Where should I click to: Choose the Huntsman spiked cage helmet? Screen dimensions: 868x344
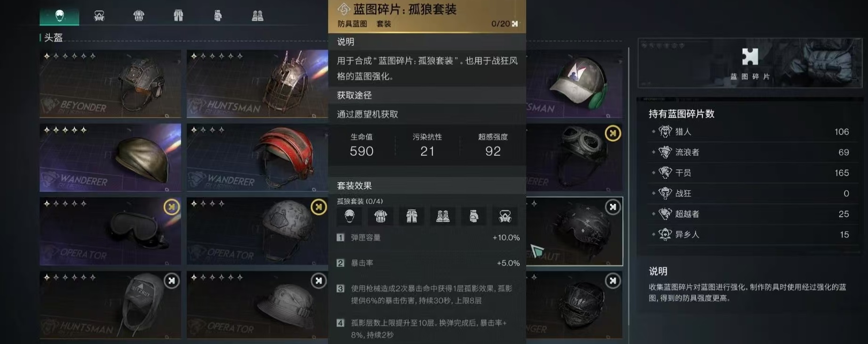[x=257, y=84]
